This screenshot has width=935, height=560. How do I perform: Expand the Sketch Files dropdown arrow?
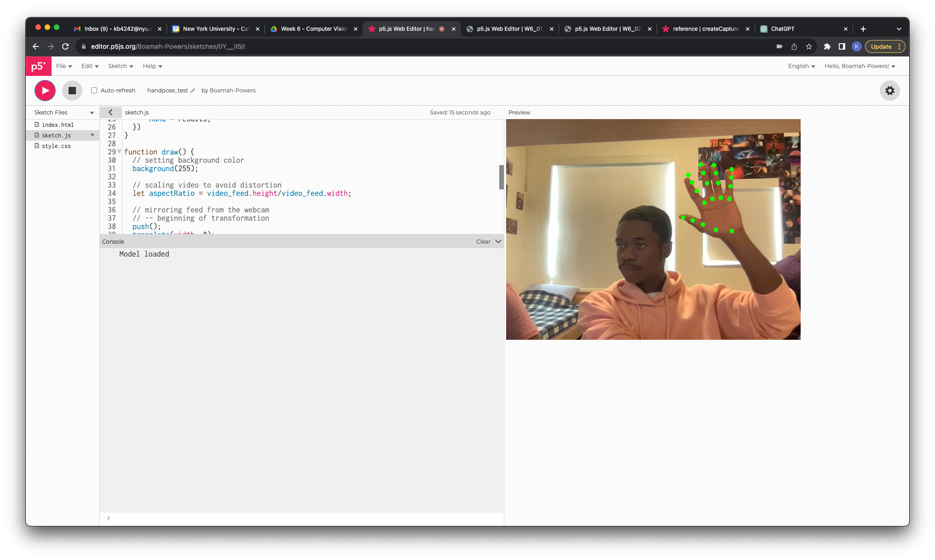click(x=92, y=113)
